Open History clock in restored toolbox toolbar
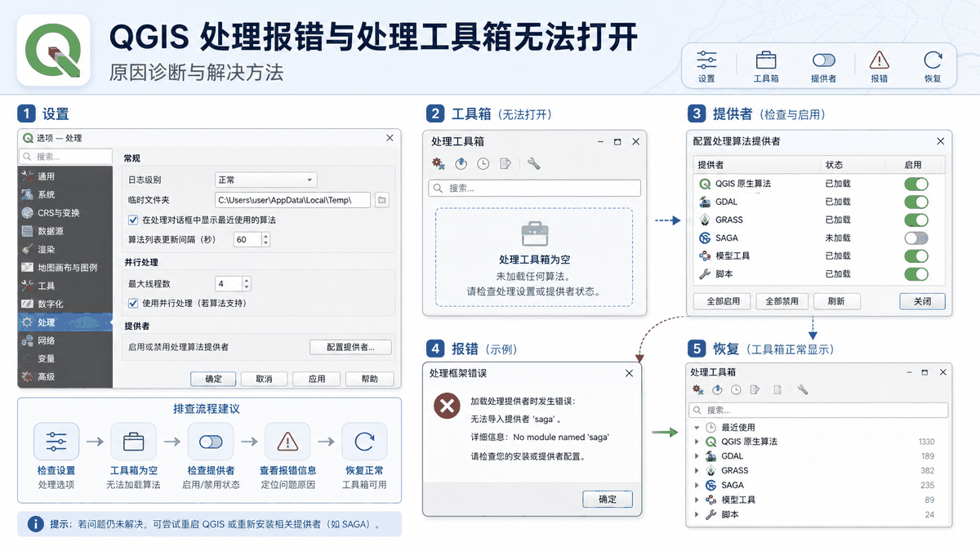The height and width of the screenshot is (551, 980). click(736, 390)
